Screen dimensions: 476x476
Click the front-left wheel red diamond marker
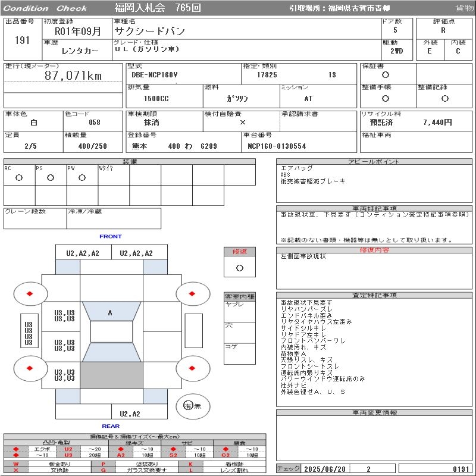30,293
